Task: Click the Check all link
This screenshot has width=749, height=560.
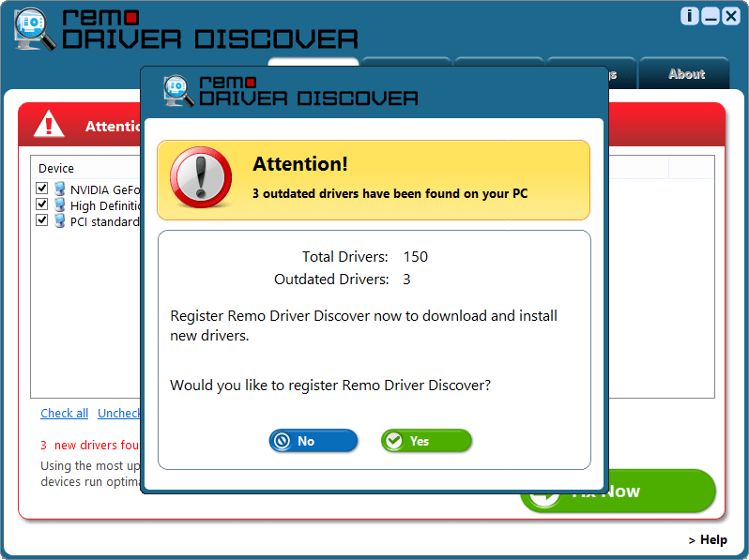Action: click(x=65, y=413)
